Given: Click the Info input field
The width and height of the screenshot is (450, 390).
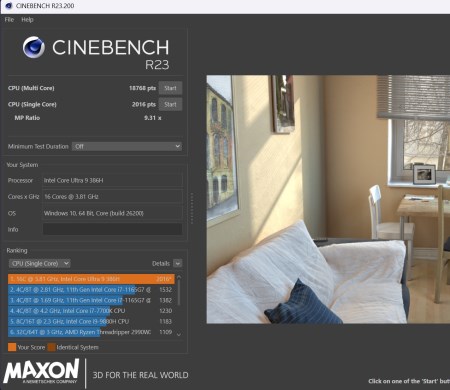Looking at the screenshot, I should point(113,229).
